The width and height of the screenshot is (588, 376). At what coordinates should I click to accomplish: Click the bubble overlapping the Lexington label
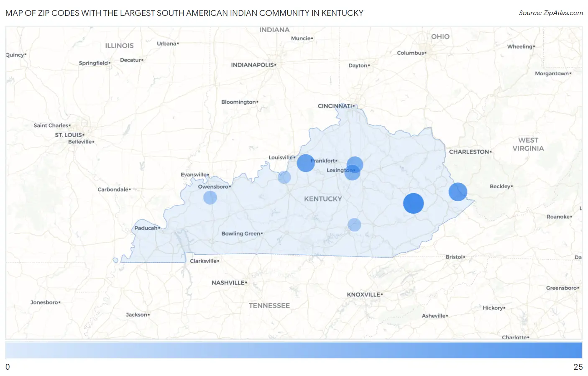click(352, 172)
